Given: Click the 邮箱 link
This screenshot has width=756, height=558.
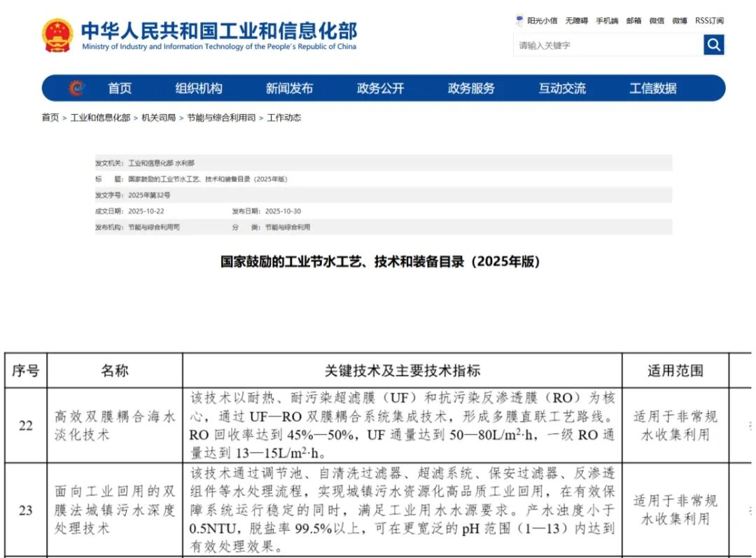Looking at the screenshot, I should point(633,21).
